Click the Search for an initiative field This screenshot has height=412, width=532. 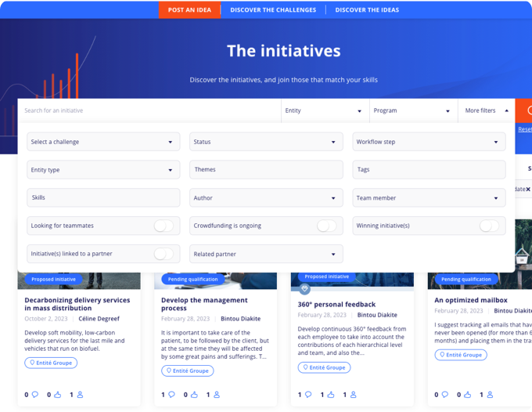[149, 110]
